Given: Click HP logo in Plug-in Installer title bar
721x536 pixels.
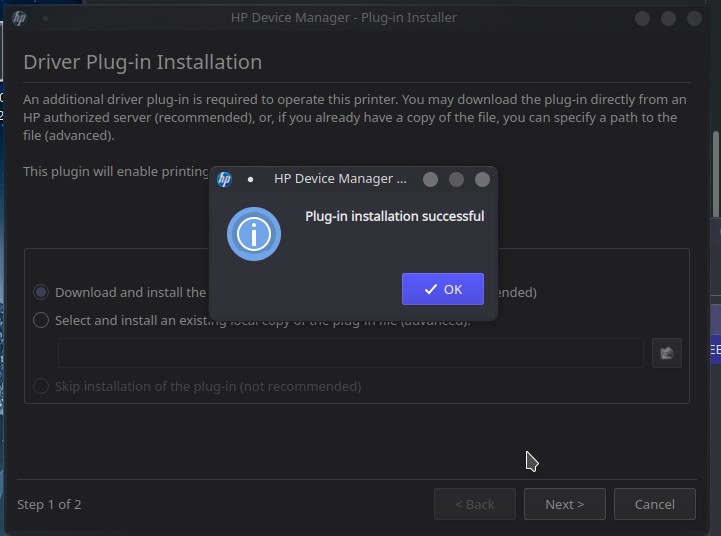Looking at the screenshot, I should [19, 18].
